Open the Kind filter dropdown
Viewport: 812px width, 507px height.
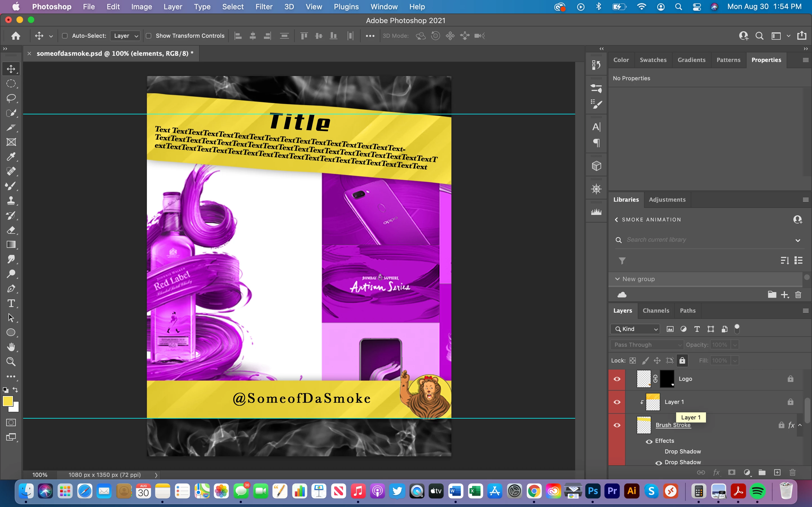[x=635, y=329]
